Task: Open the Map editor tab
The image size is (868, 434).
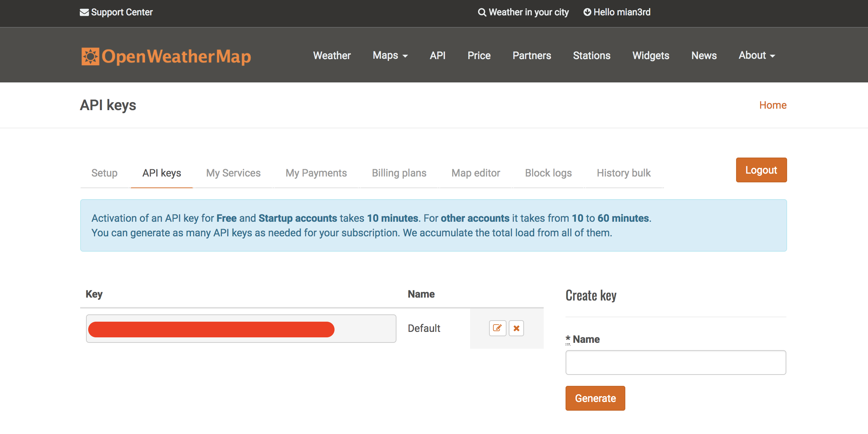Action: (476, 173)
